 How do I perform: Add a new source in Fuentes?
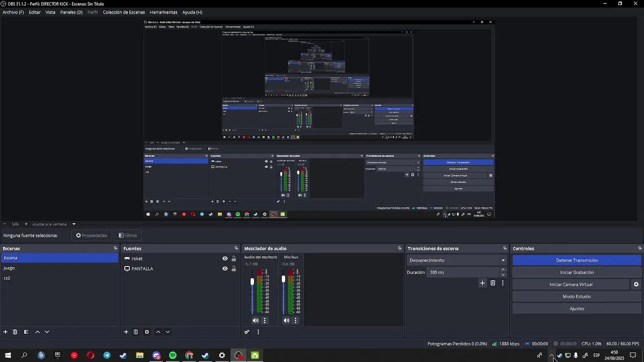point(126,332)
